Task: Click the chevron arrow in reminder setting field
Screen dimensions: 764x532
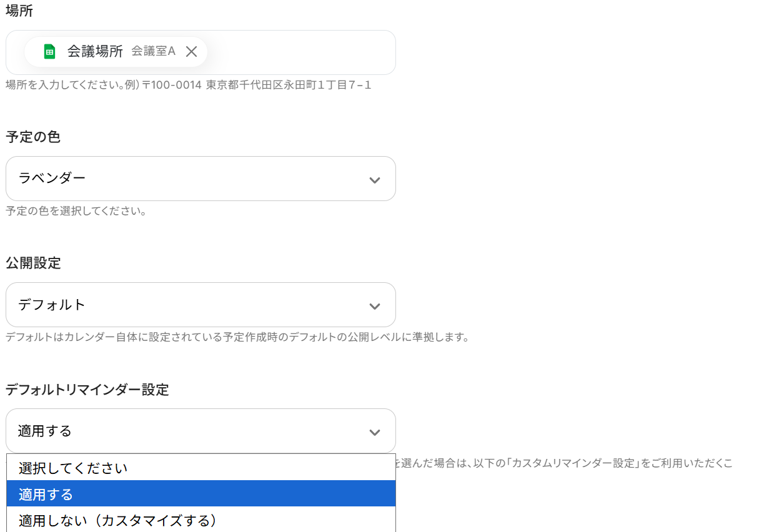Action: click(374, 433)
